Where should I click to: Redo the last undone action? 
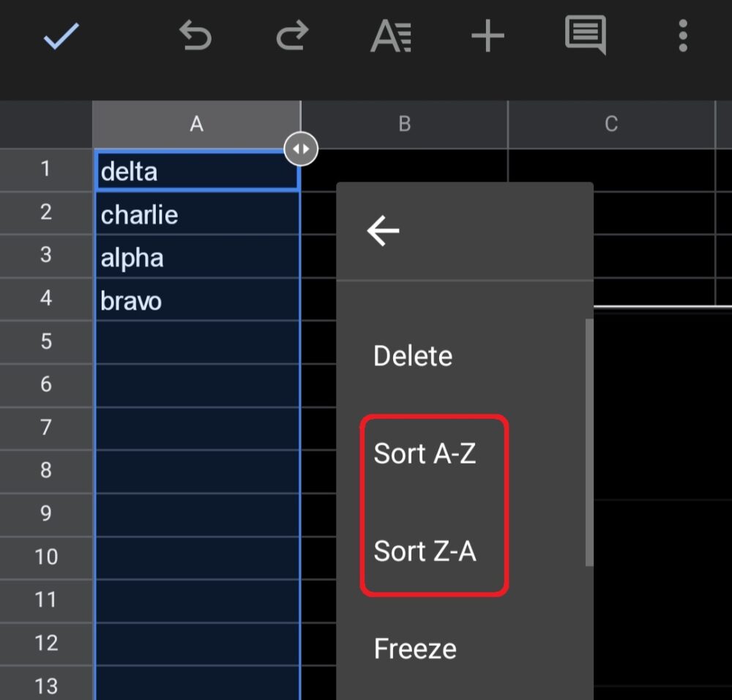pyautogui.click(x=292, y=37)
